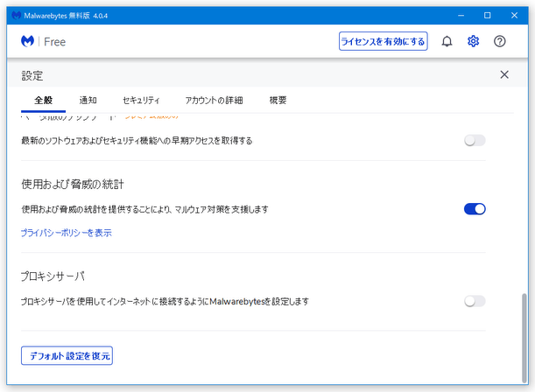Close the 設定 panel with X
Screen dimensions: 535x392
point(504,74)
